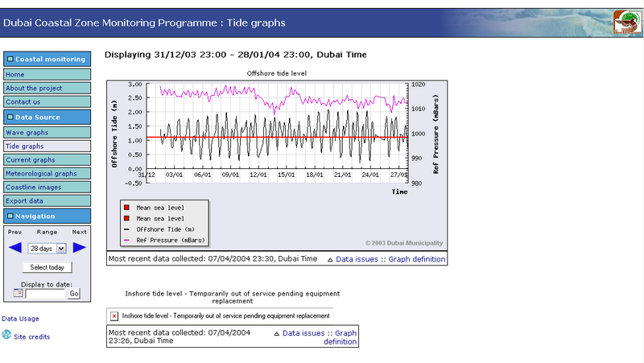The image size is (644, 363).
Task: Click the © 2003 Dubai Municipality text
Action: (x=404, y=243)
